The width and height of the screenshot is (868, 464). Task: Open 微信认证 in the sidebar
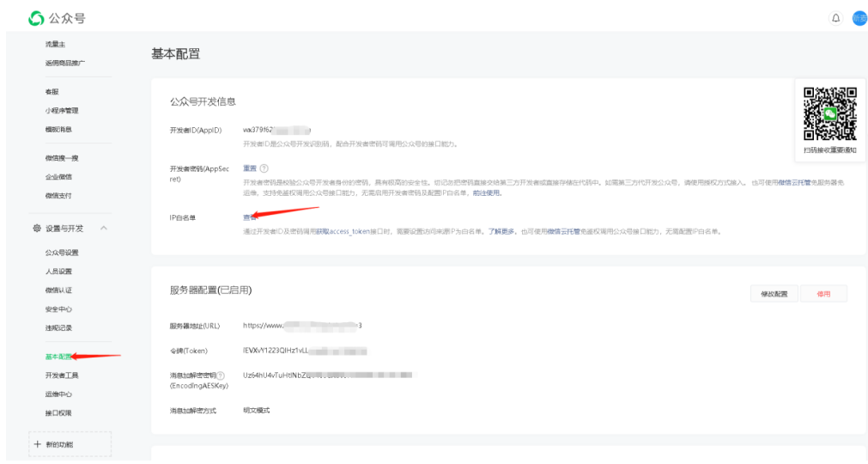58,290
